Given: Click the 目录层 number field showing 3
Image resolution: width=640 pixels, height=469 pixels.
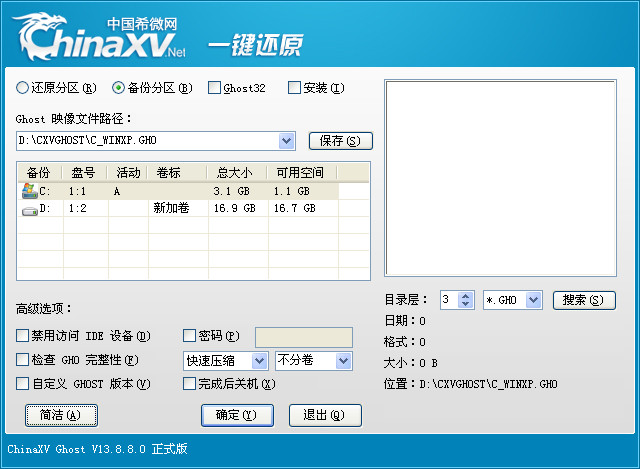Looking at the screenshot, I should (x=449, y=300).
